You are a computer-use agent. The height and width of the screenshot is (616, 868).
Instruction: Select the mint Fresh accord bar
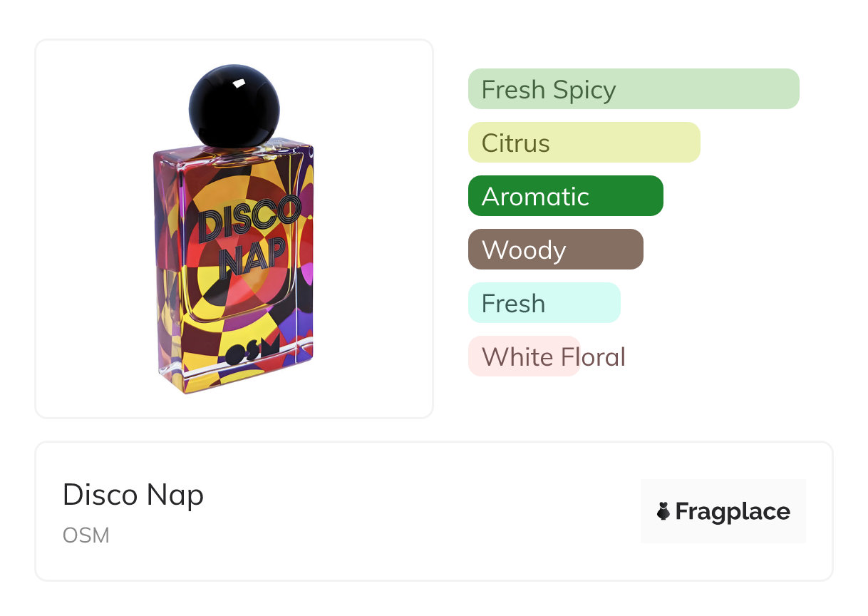pos(544,303)
